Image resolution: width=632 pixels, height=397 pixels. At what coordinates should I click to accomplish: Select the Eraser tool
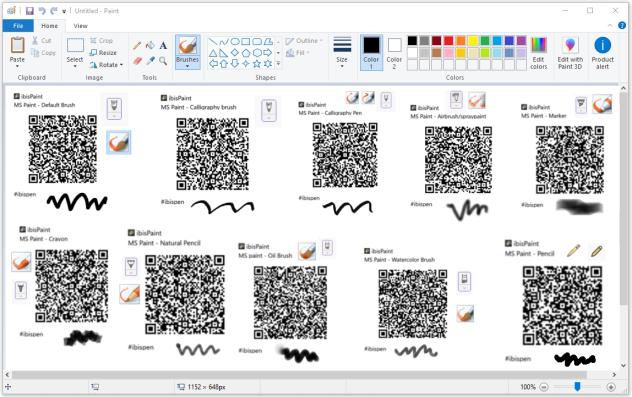137,61
